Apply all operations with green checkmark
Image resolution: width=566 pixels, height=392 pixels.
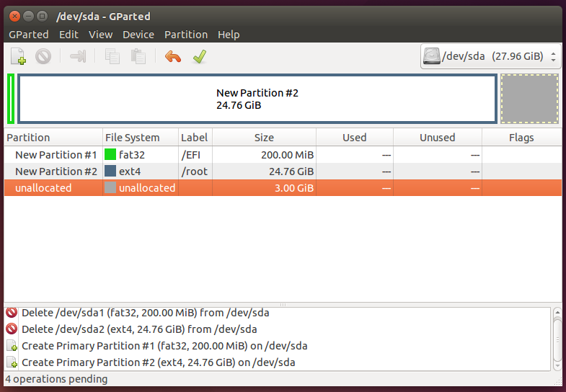coord(200,57)
